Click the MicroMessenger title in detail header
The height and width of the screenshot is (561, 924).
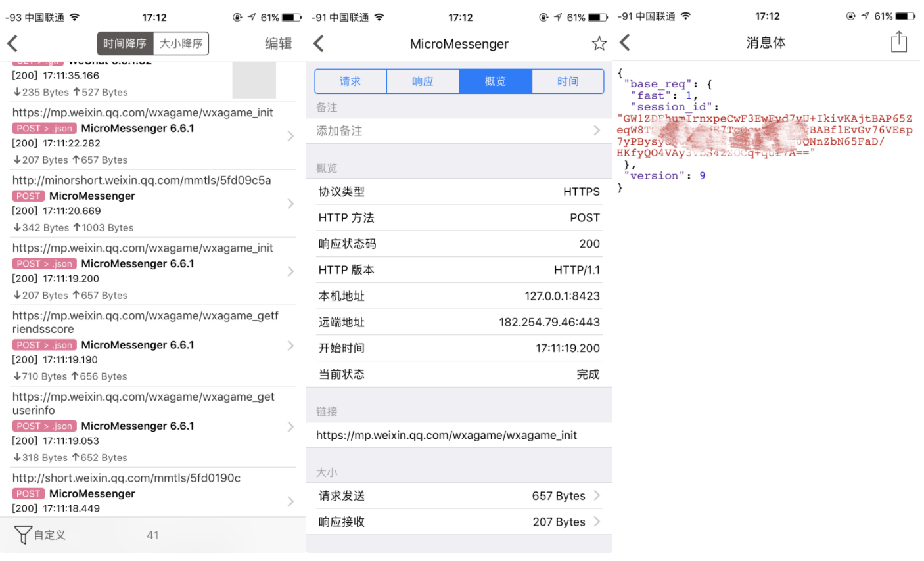click(x=459, y=44)
